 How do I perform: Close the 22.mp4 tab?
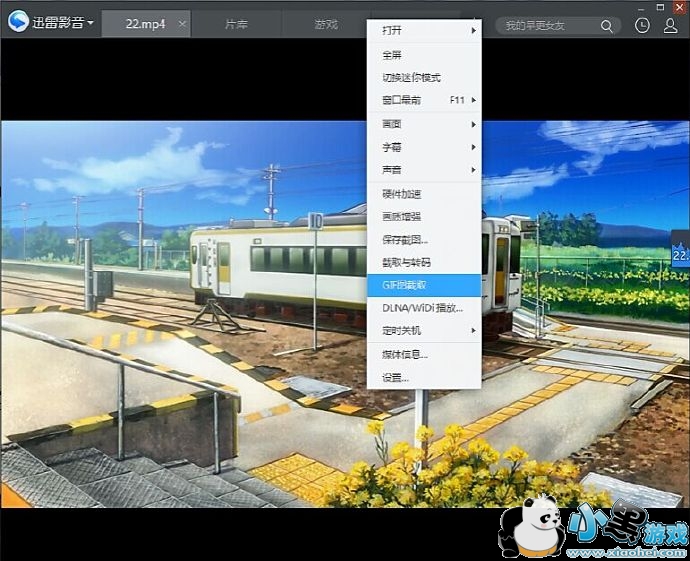(183, 24)
